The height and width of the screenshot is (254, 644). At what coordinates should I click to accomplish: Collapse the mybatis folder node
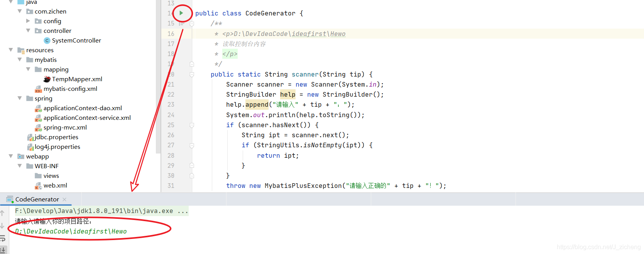coord(19,60)
